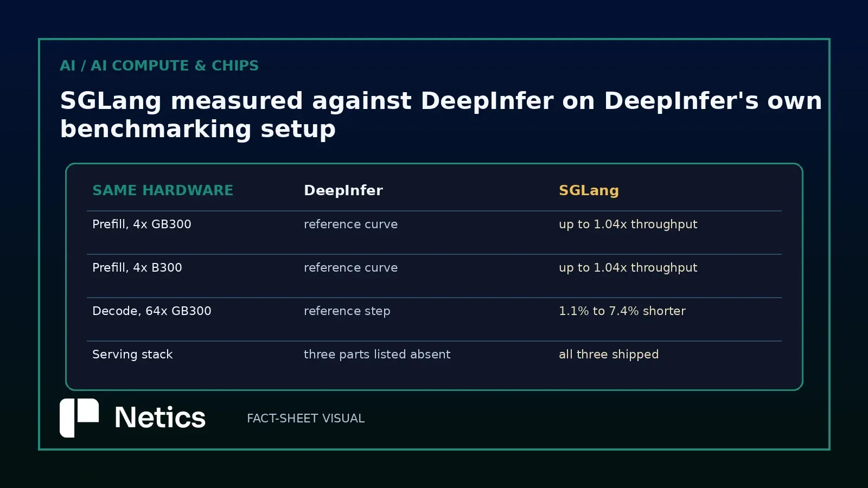Click the DeepInfer column header
Image resolution: width=868 pixels, height=488 pixels.
pos(343,190)
